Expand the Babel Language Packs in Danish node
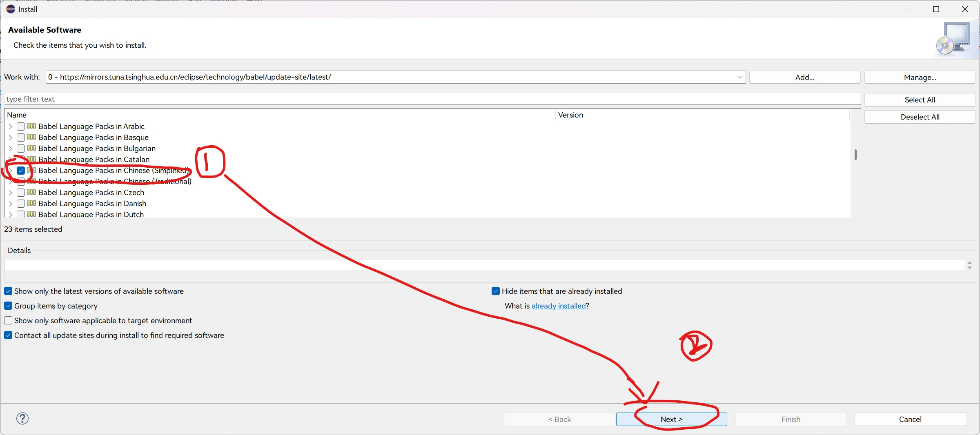 click(11, 204)
